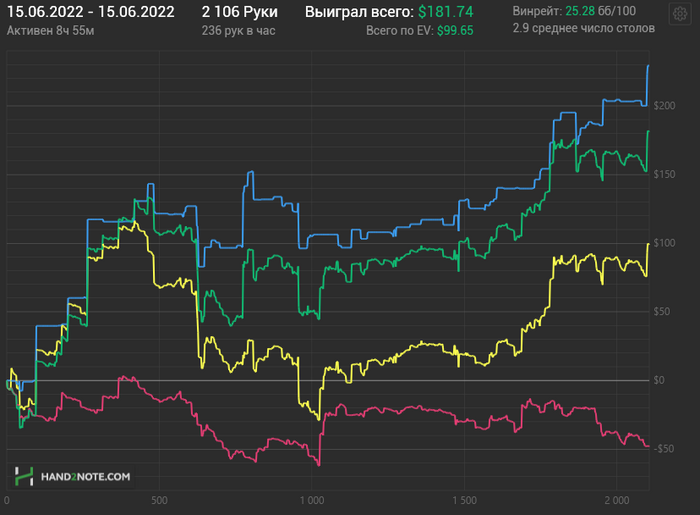Click the 0 x-axis origin label
700x515 pixels.
(x=7, y=500)
